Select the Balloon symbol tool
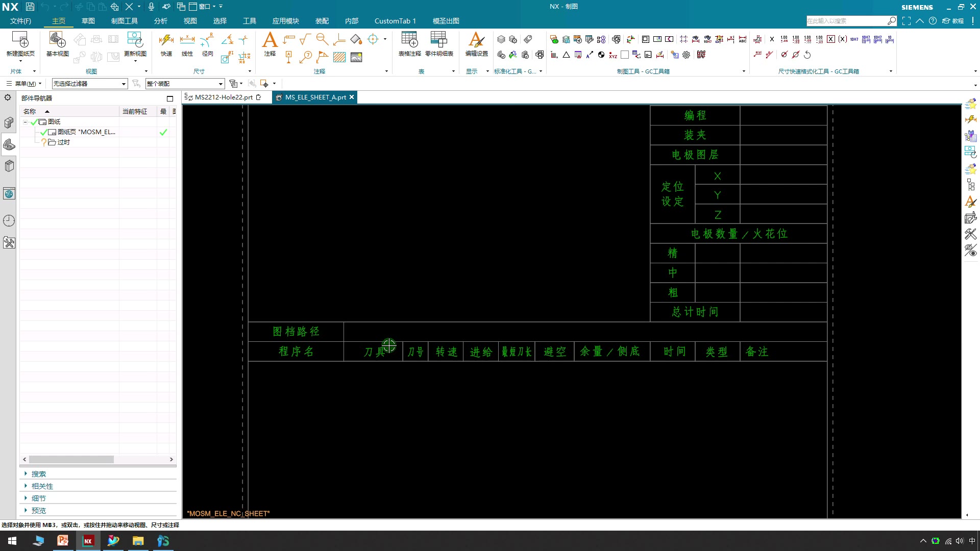The image size is (980, 551). tap(306, 56)
